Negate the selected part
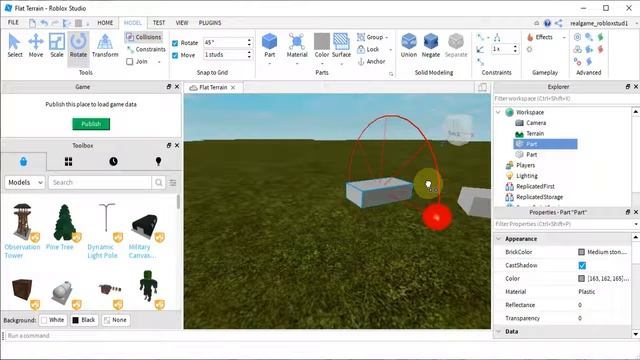 [431, 46]
